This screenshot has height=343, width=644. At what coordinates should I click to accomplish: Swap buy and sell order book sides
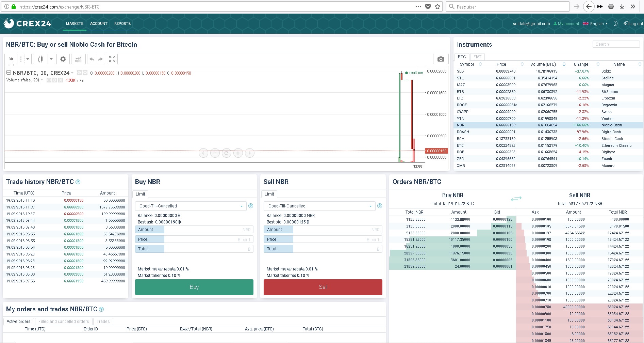point(516,198)
